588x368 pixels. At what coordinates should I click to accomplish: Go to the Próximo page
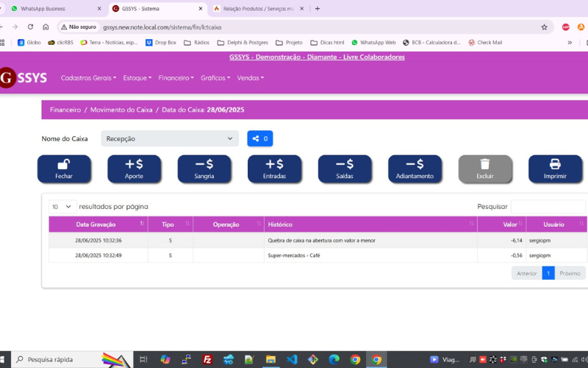tap(570, 273)
